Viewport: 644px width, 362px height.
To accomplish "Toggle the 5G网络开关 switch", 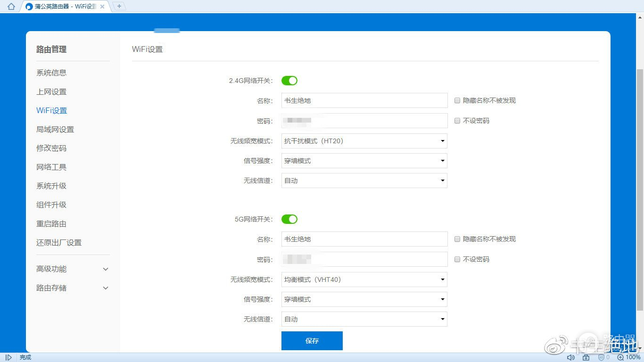I will [289, 219].
